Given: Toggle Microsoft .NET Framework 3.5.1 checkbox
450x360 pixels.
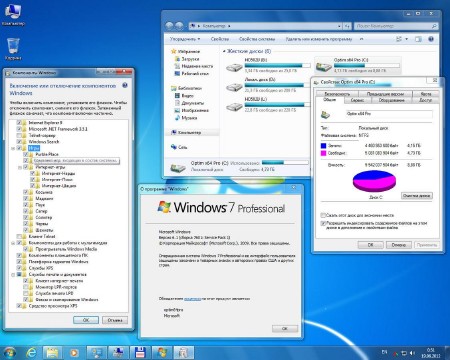Looking at the screenshot, I should [x=19, y=129].
